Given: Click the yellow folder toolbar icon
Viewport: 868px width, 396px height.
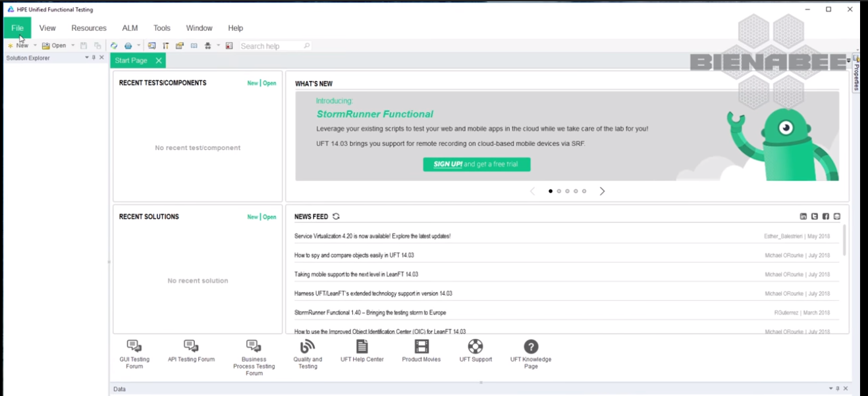Looking at the screenshot, I should (x=180, y=46).
